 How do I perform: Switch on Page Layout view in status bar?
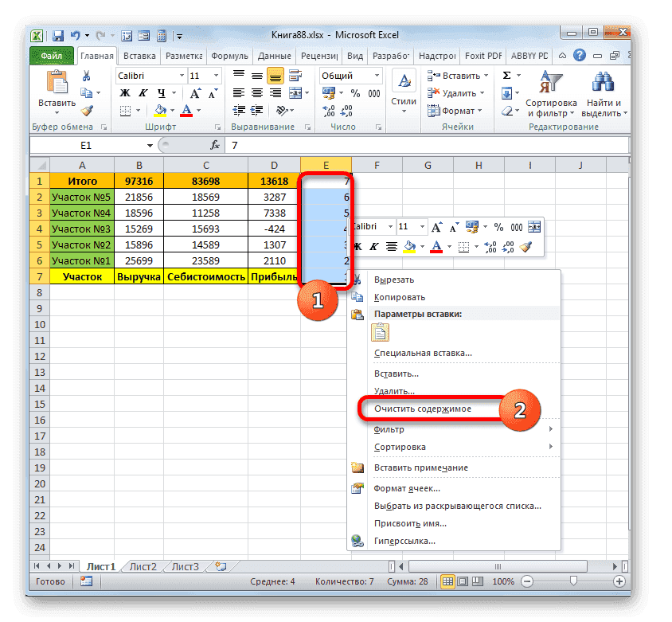462,581
